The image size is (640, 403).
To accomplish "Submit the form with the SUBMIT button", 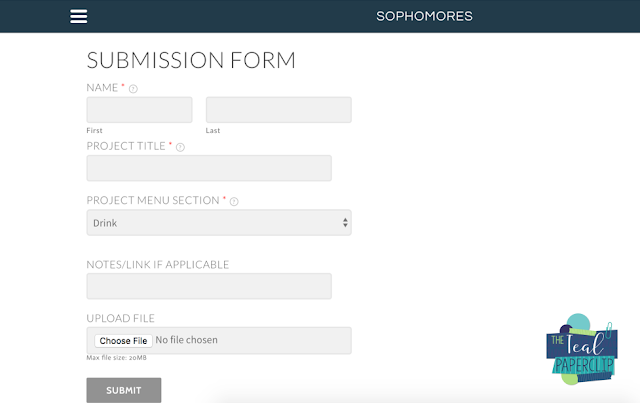I will pyautogui.click(x=124, y=390).
